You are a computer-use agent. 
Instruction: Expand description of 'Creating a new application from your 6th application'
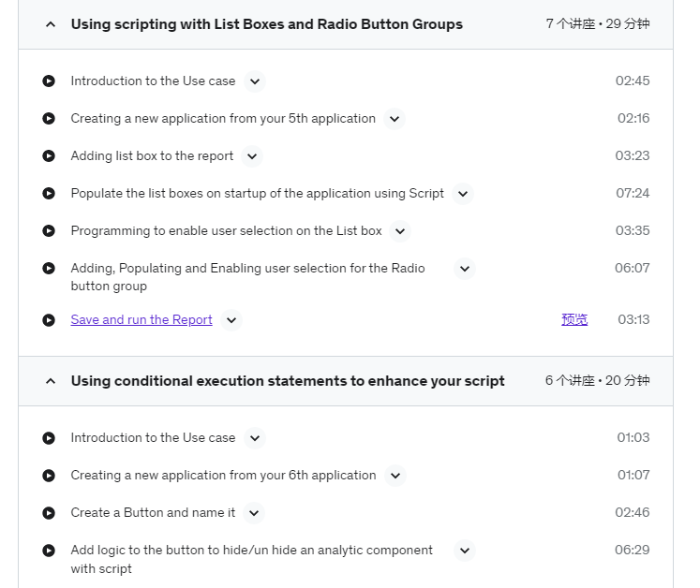tap(395, 476)
